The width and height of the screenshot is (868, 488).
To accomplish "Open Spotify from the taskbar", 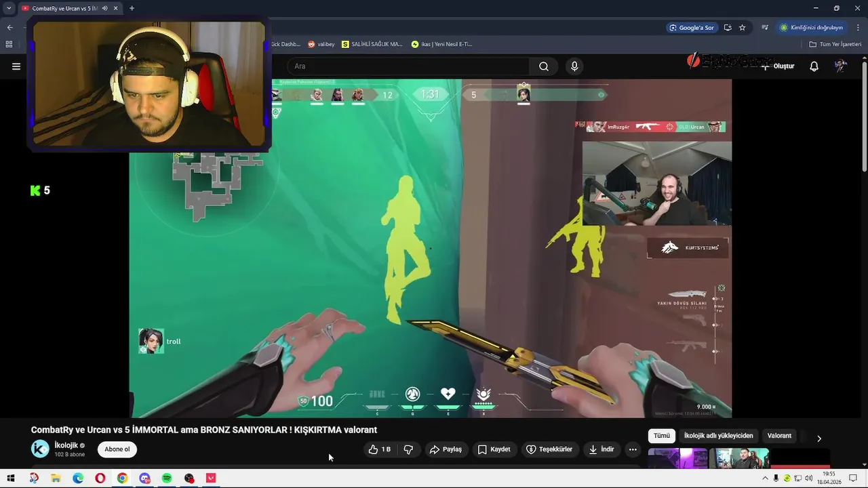I will (167, 479).
